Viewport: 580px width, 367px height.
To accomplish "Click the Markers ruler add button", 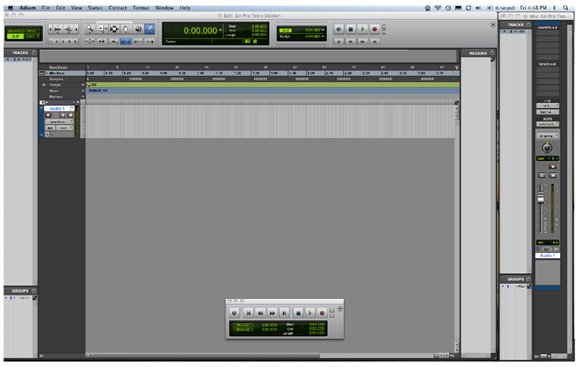I will 82,97.
